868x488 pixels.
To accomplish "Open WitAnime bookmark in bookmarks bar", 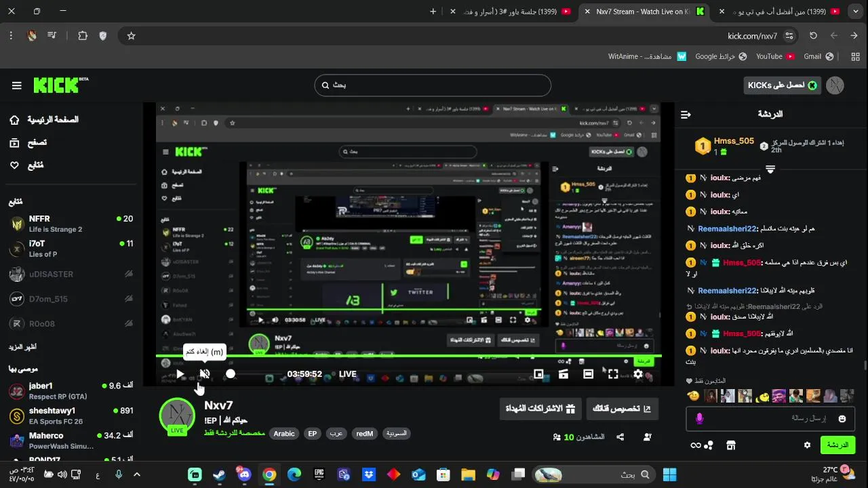I will (648, 56).
